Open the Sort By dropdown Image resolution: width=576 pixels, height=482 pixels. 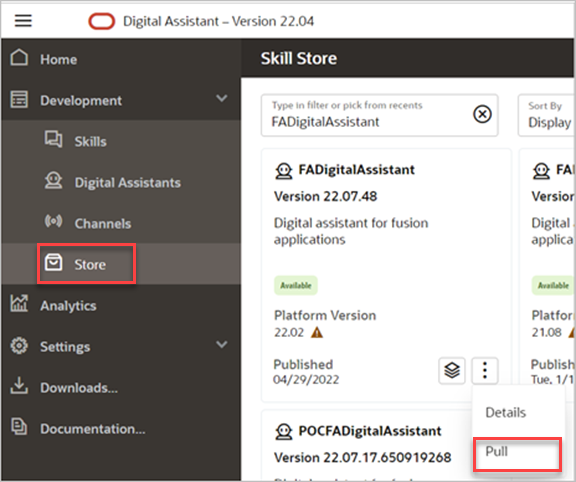[546, 115]
